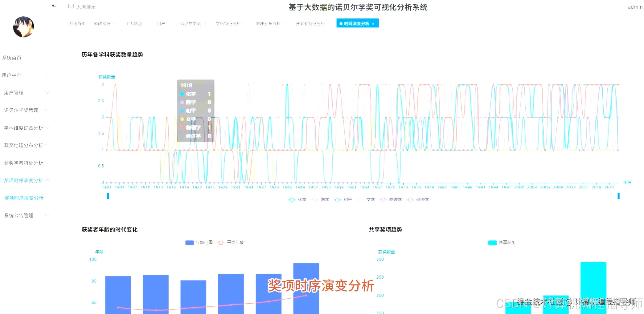Toggle 平均年龄 legend in age chart

tap(230, 243)
